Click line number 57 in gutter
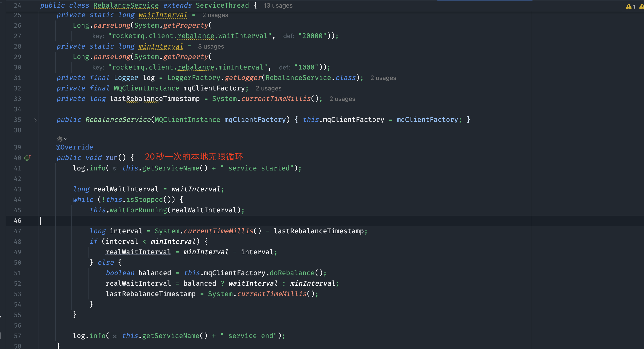Viewport: 644px width, 349px height. coord(18,336)
